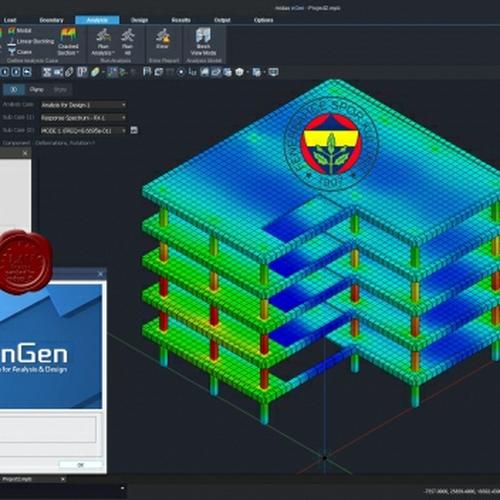Click the icon beside the MODE sub case
The height and width of the screenshot is (500, 500).
(x=134, y=130)
